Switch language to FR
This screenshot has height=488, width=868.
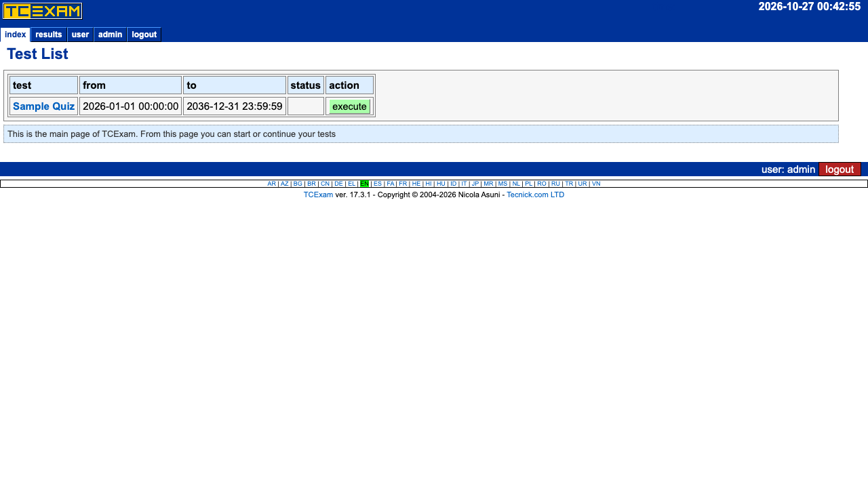(403, 184)
